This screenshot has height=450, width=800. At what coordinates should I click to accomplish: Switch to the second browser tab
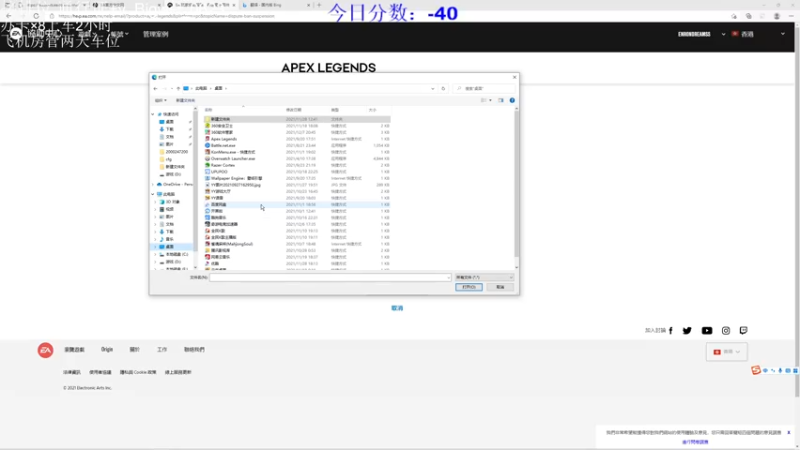(126, 5)
